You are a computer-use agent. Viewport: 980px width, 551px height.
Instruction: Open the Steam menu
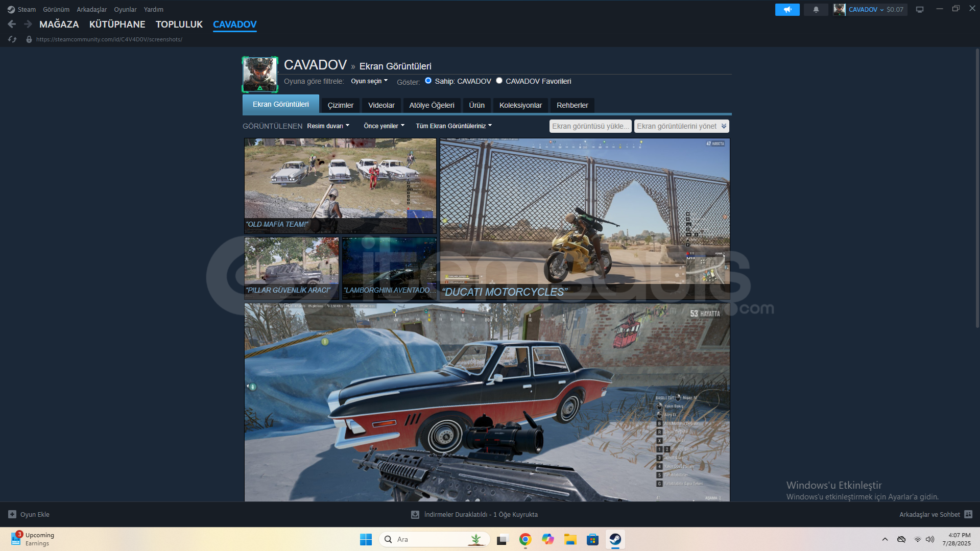pyautogui.click(x=27, y=10)
